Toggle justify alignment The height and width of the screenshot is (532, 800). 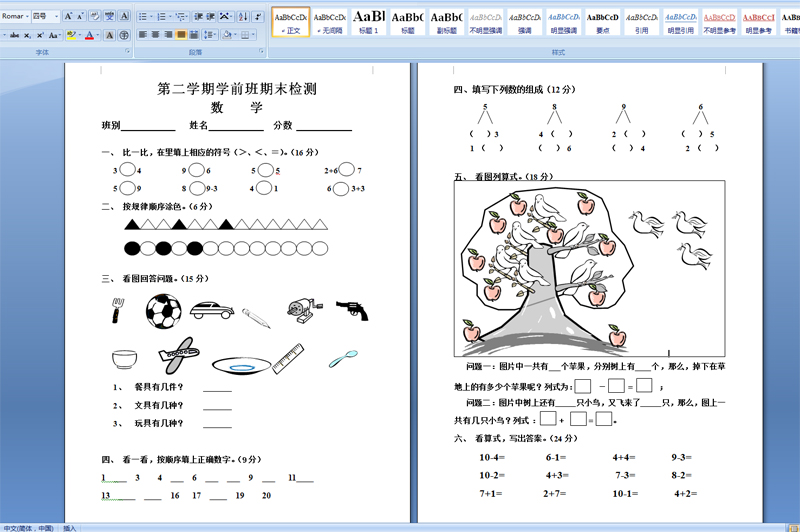click(x=181, y=35)
